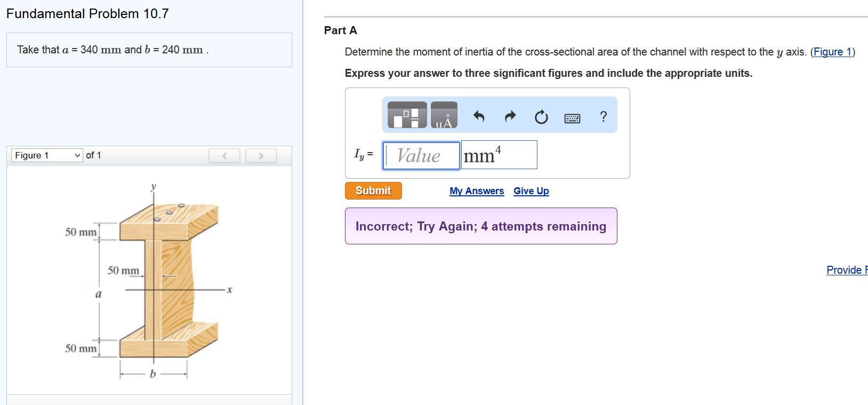The width and height of the screenshot is (868, 405).
Task: Open the Greek symbols and units palette
Action: [x=444, y=115]
